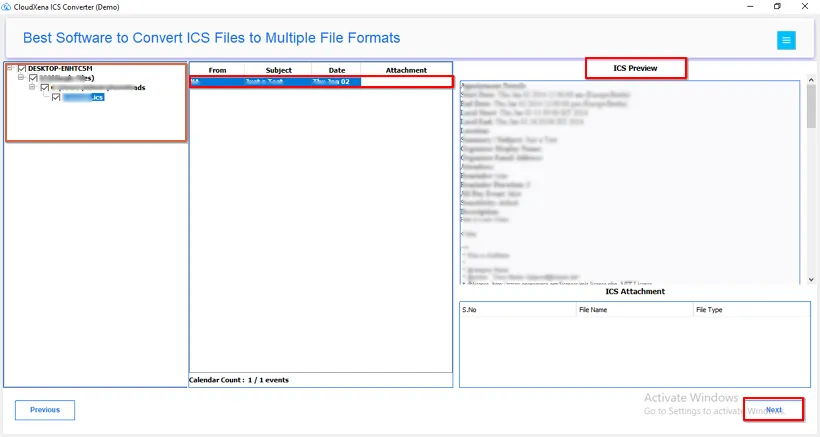Sort by the From column header
The image size is (820, 437).
click(x=217, y=70)
